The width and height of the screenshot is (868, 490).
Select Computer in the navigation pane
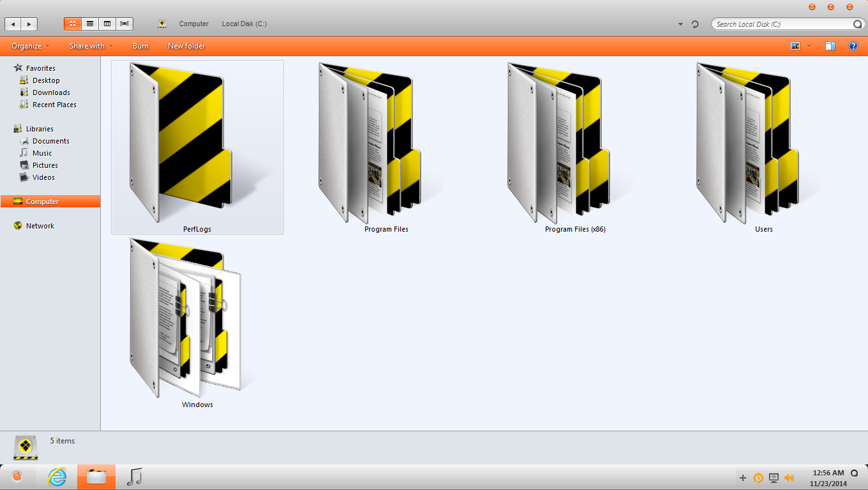tap(50, 202)
